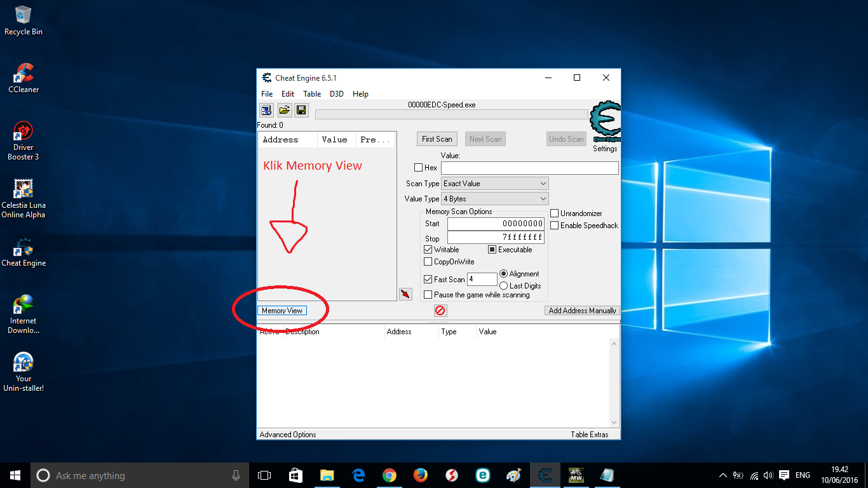The height and width of the screenshot is (488, 868).
Task: Enable the CopyOnWrite checkbox
Action: (428, 262)
